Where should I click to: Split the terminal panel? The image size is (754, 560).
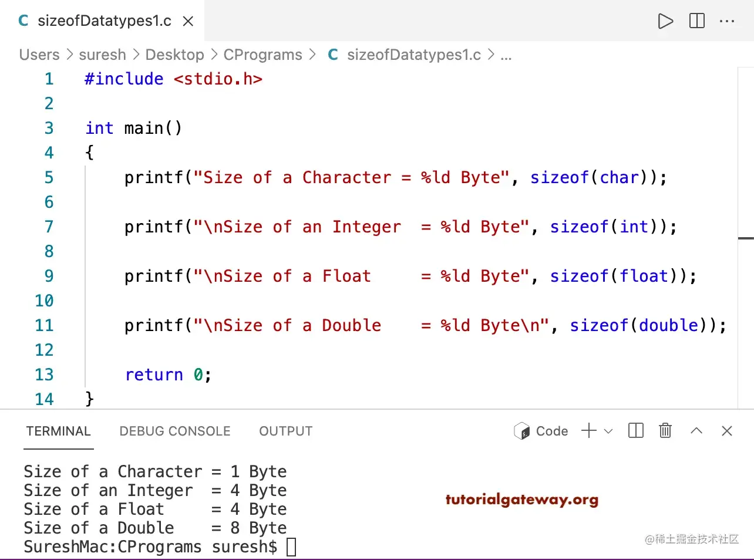coord(636,431)
